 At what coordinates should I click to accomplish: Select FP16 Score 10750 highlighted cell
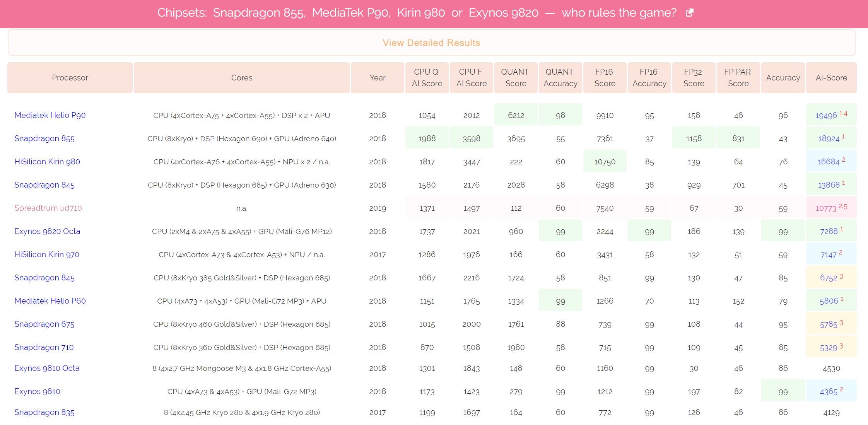pyautogui.click(x=605, y=161)
